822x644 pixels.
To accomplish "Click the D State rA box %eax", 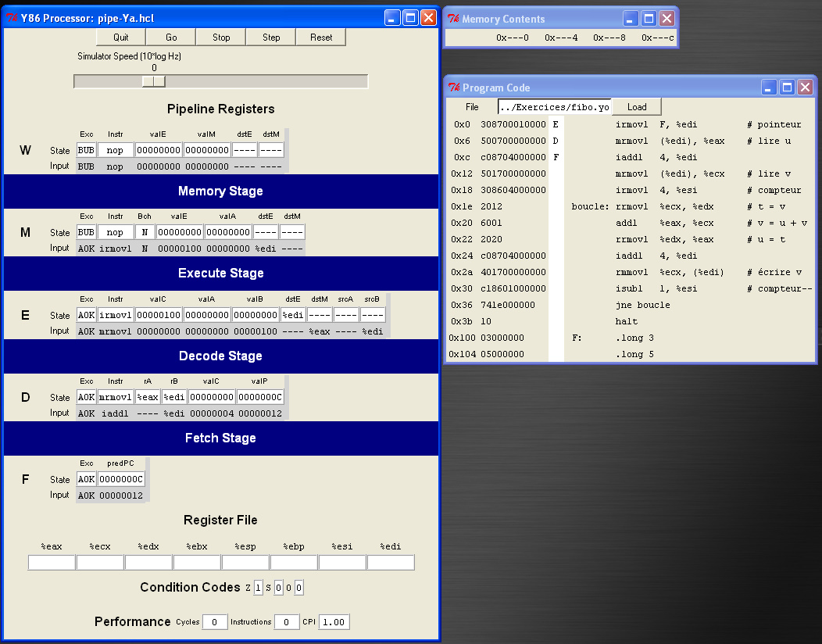I will pyautogui.click(x=148, y=397).
